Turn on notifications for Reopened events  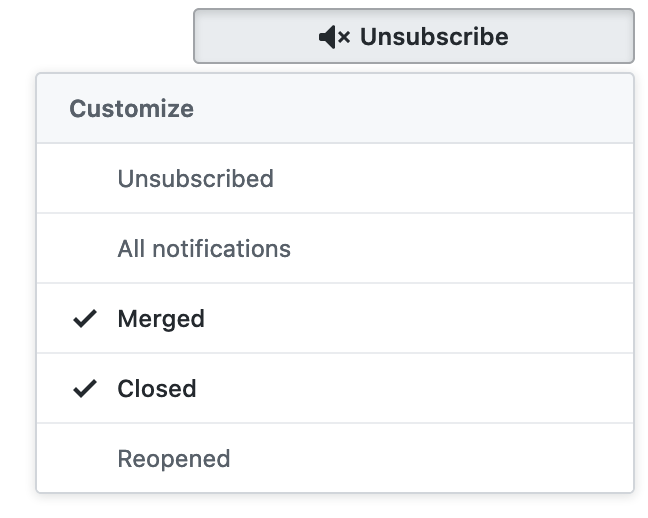point(334,459)
